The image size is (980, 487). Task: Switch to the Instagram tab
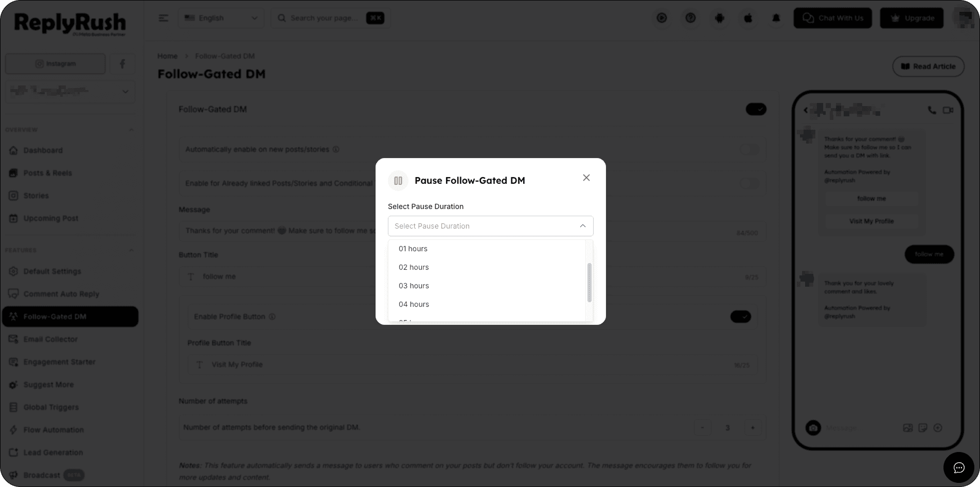pyautogui.click(x=56, y=64)
